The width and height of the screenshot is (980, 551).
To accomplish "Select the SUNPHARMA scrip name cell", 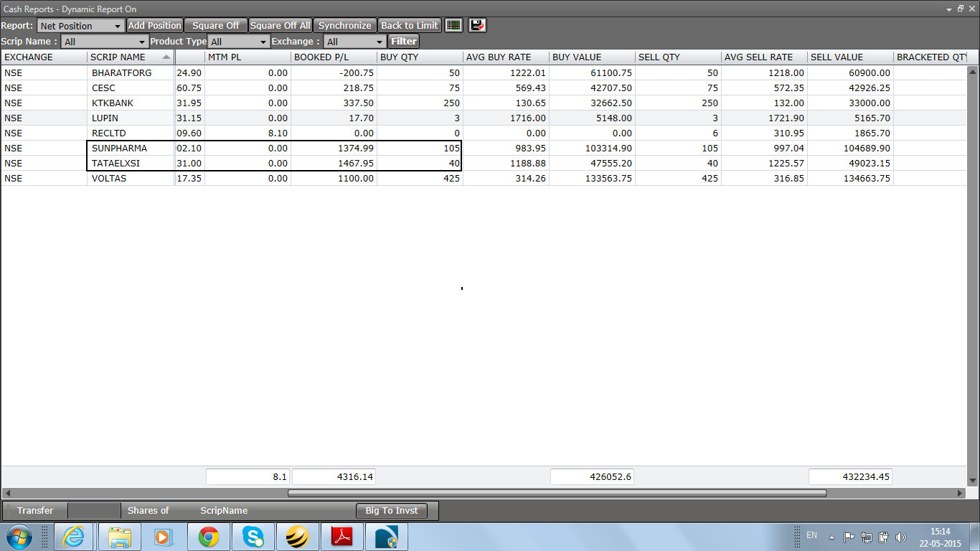I will (131, 148).
